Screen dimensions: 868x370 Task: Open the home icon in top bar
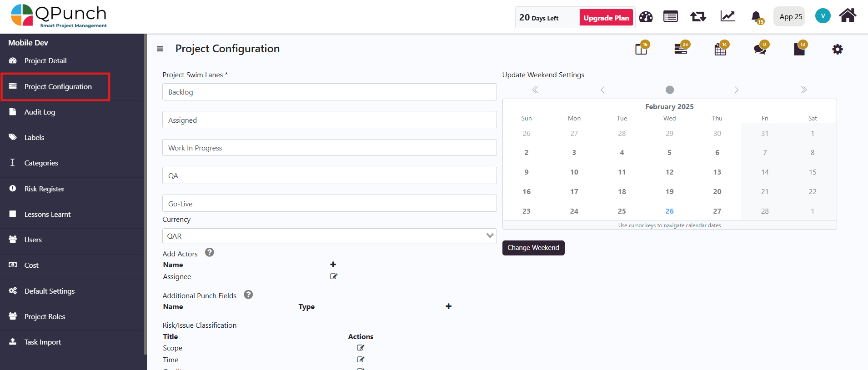click(848, 16)
